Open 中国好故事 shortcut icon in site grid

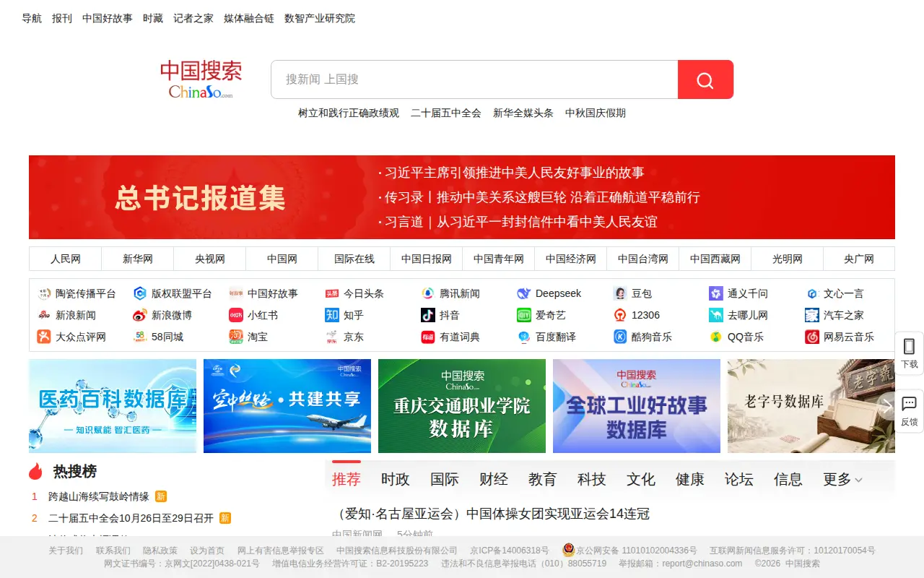click(x=236, y=293)
